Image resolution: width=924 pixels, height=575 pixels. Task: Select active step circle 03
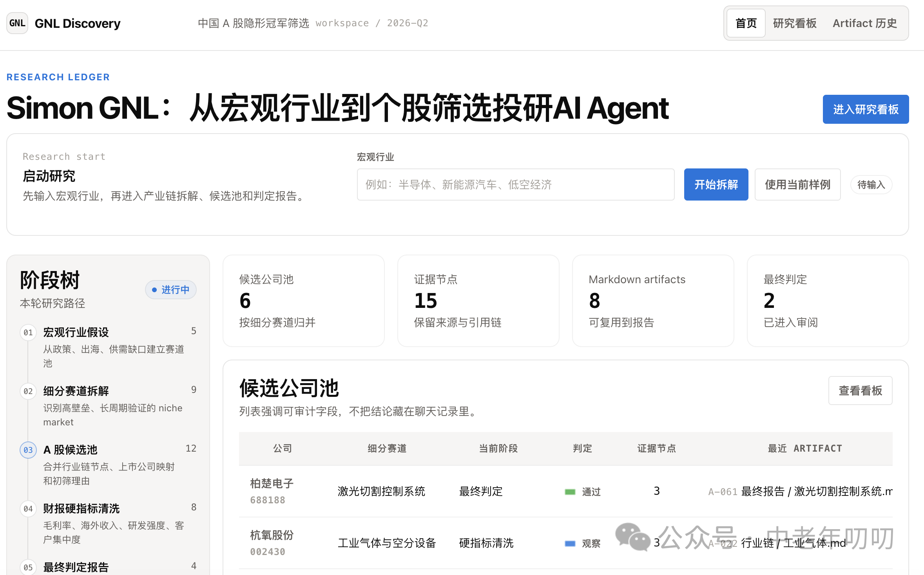[x=28, y=450]
